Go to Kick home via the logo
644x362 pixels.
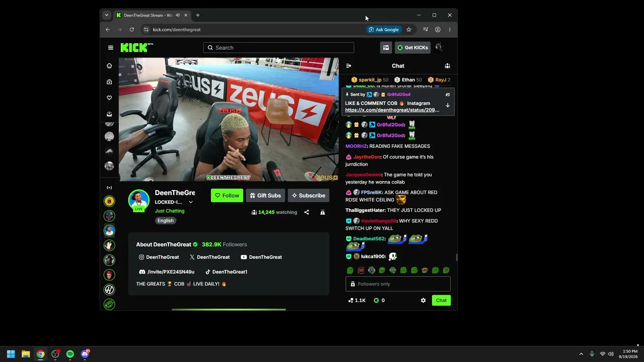[x=136, y=48]
